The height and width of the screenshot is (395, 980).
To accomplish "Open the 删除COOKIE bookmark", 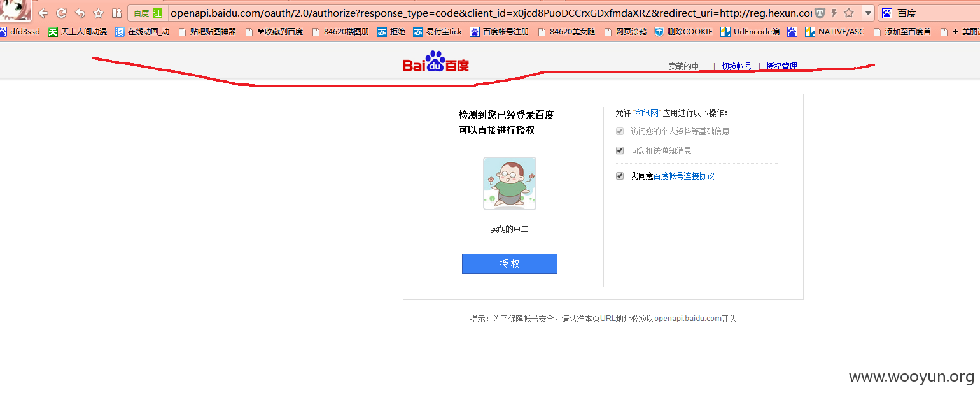I will (x=684, y=32).
